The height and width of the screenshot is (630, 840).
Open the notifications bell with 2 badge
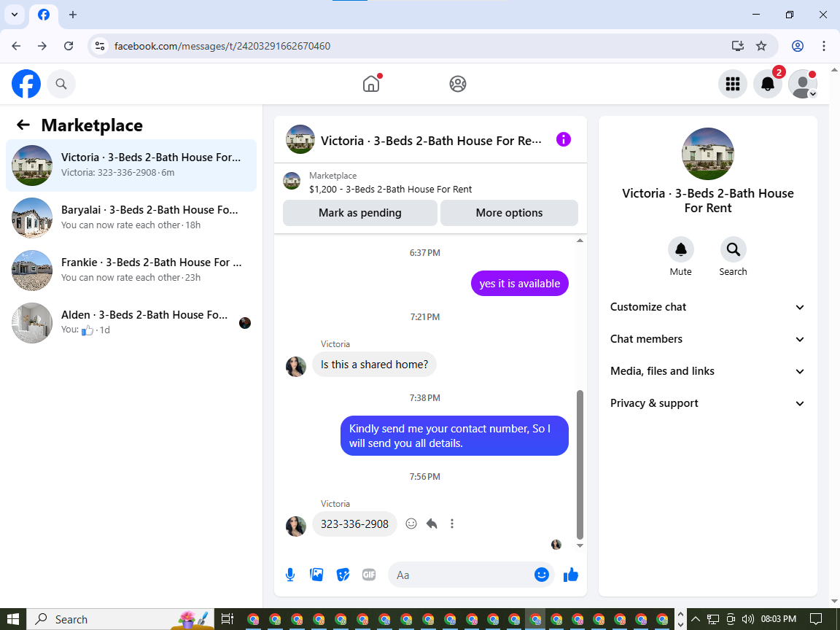click(768, 84)
